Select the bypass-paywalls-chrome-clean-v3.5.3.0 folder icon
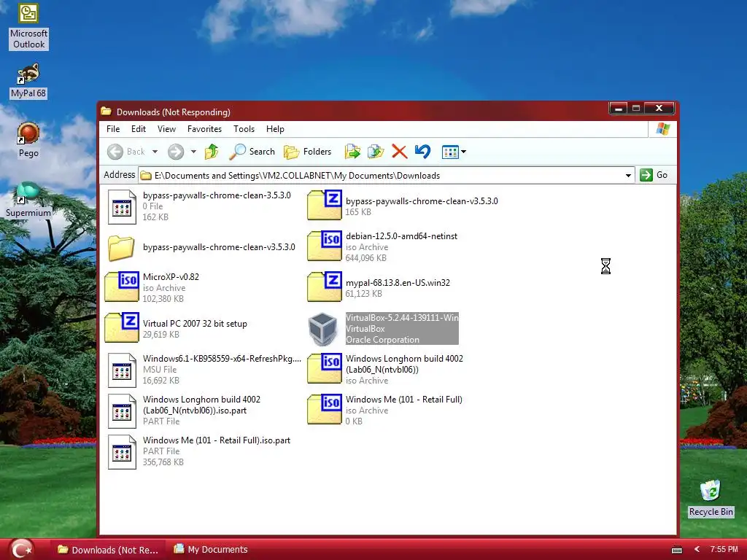Screen dimensions: 747x560 coord(121,248)
